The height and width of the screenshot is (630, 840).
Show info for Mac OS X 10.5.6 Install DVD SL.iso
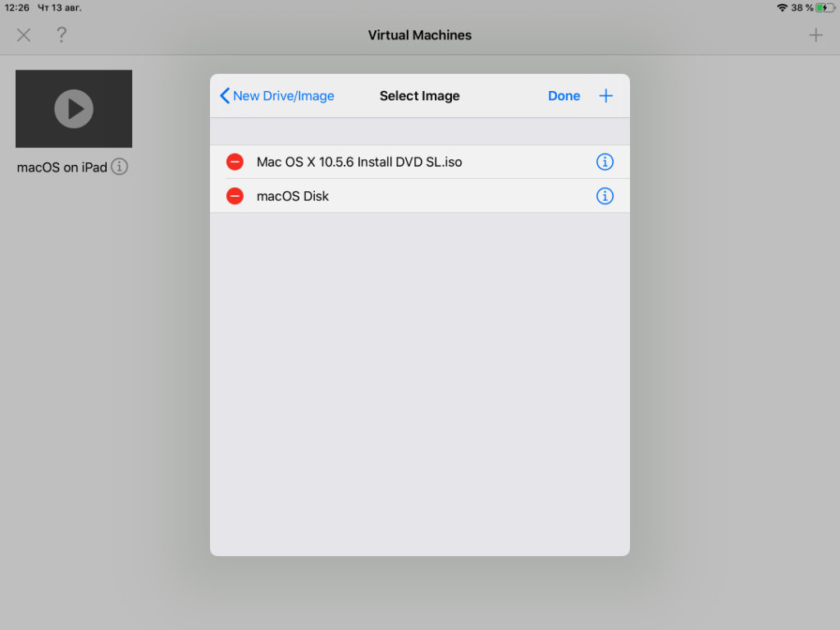[605, 162]
